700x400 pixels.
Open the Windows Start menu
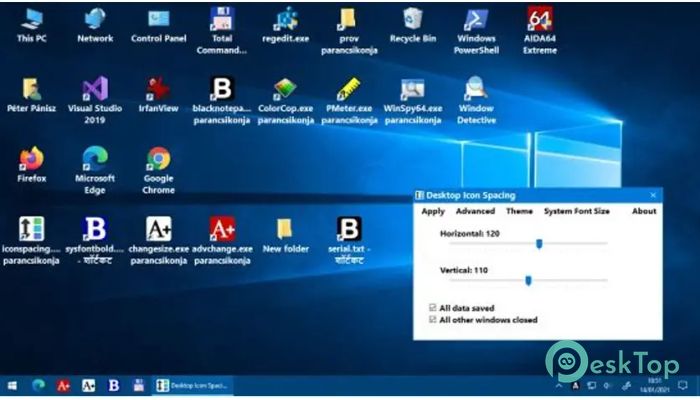pos(12,385)
